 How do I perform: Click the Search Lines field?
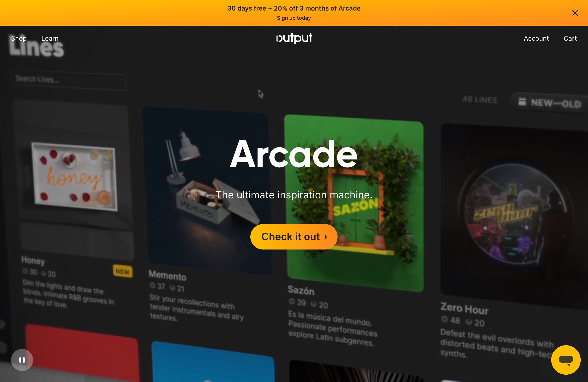coord(69,81)
